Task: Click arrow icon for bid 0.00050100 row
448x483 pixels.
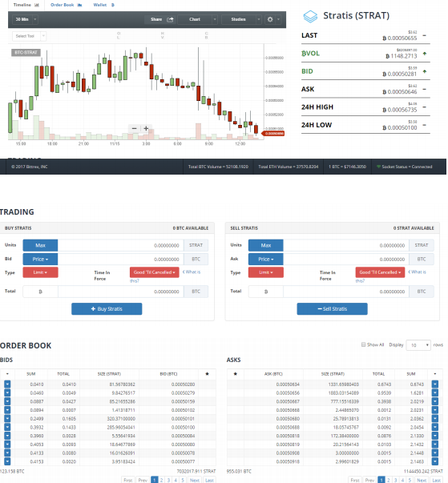Action: [x=7, y=427]
